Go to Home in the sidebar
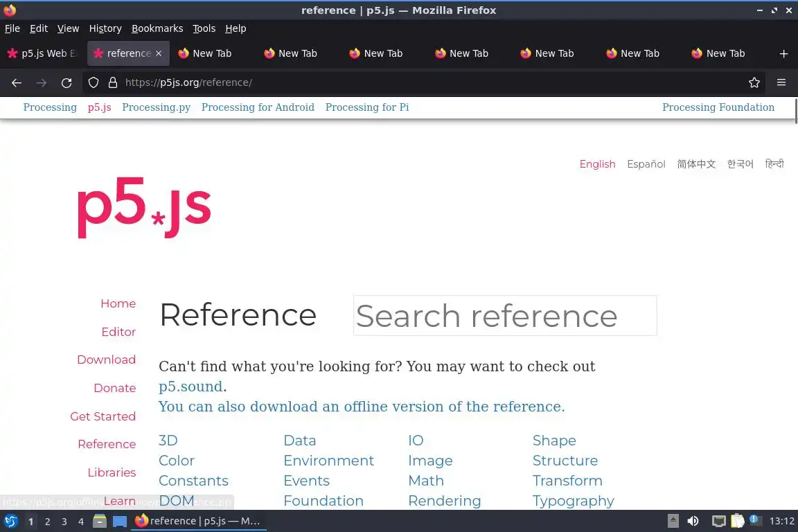This screenshot has height=532, width=798. point(118,303)
